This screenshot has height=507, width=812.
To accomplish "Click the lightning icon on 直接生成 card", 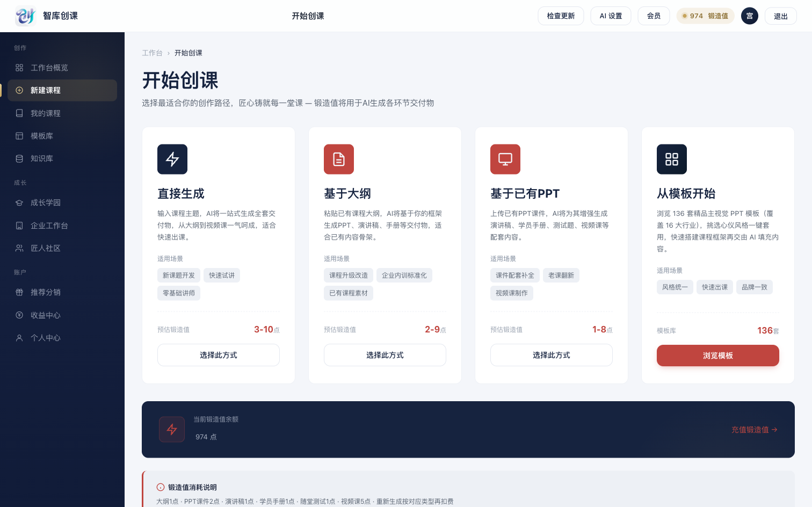I will (x=172, y=159).
